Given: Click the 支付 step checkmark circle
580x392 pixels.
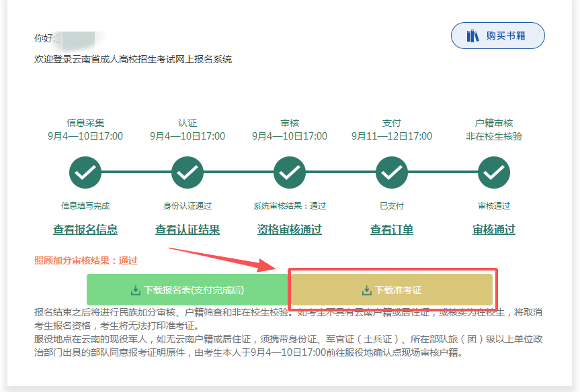Looking at the screenshot, I should [x=392, y=173].
